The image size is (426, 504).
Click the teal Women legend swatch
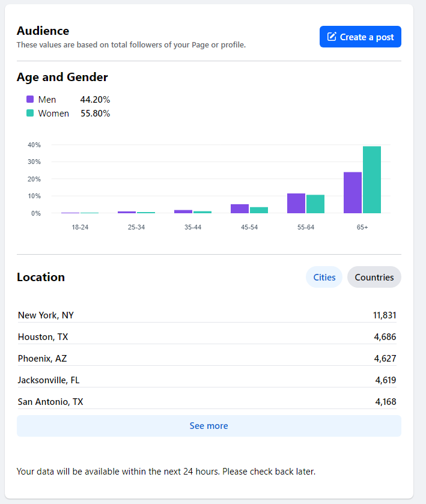[30, 113]
